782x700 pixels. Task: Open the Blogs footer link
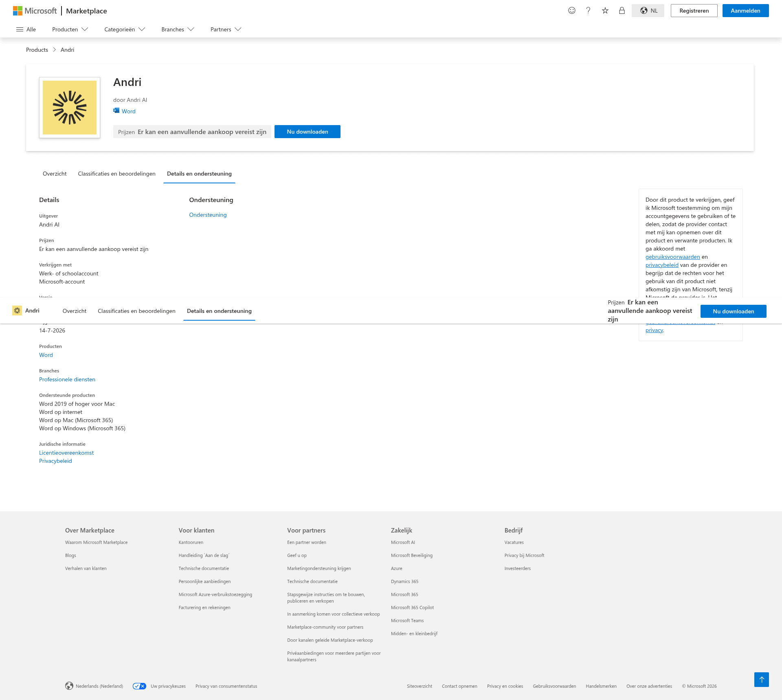(x=70, y=555)
